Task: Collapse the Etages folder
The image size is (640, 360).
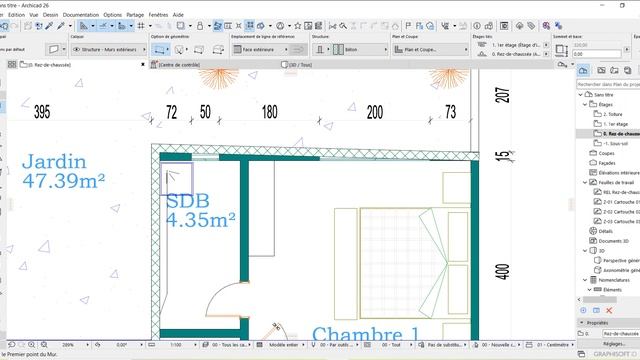Action: (x=585, y=104)
